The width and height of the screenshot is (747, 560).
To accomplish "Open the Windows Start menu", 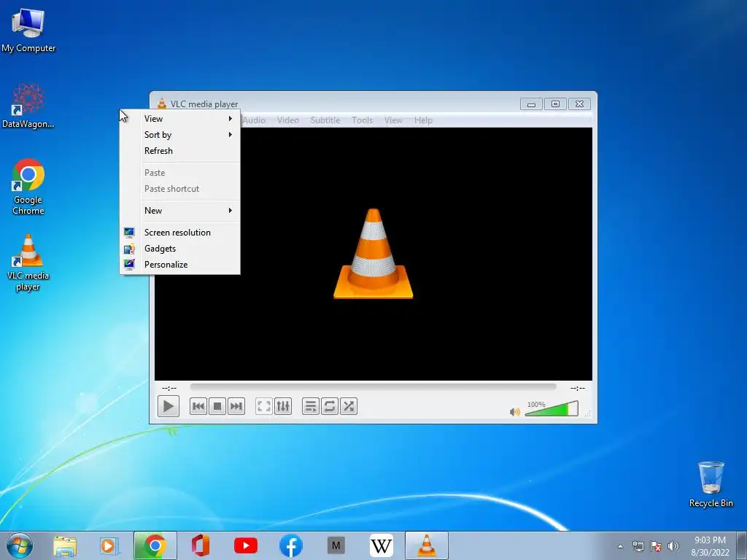I will 20,545.
